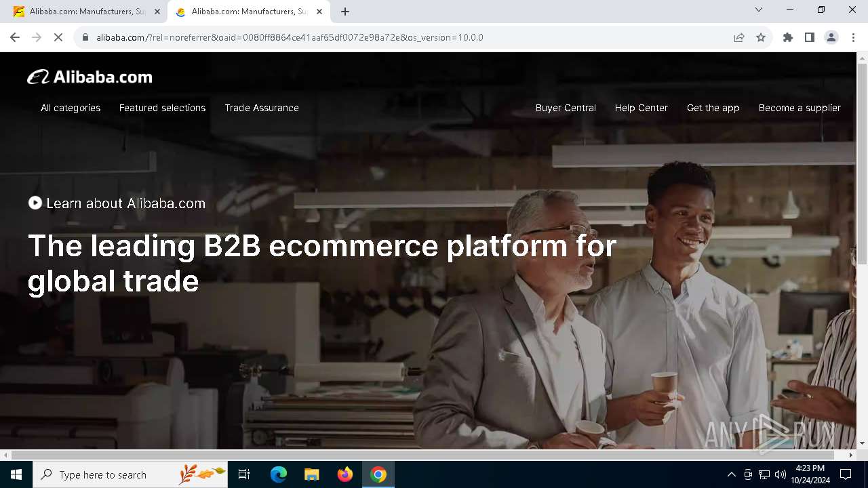Screen dimensions: 868x488
Task: Click the taskbar search box
Action: 130,474
